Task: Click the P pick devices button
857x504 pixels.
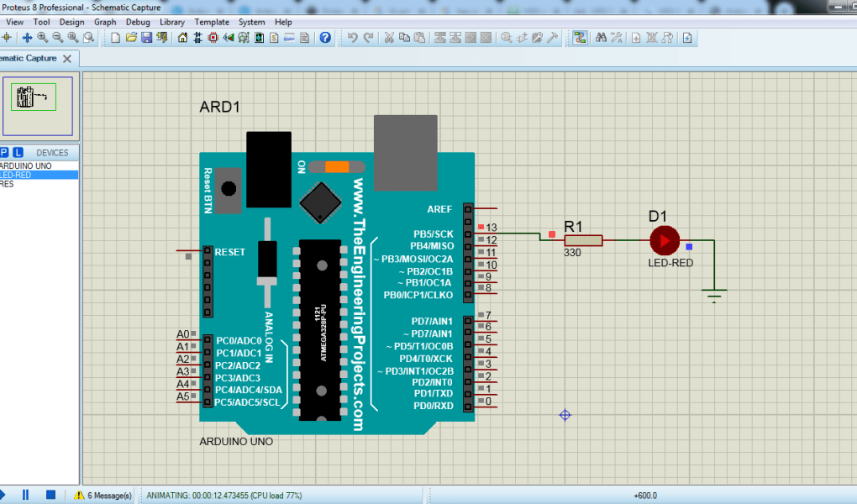Action: [4, 153]
